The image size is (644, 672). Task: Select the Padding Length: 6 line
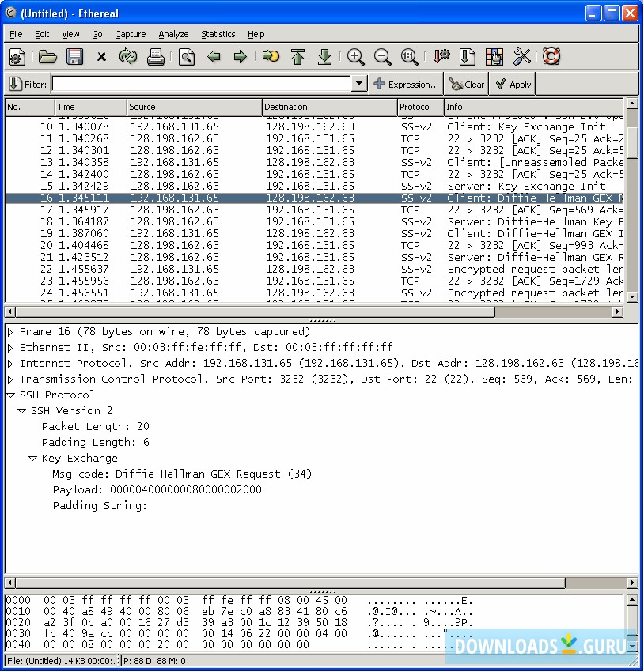95,443
